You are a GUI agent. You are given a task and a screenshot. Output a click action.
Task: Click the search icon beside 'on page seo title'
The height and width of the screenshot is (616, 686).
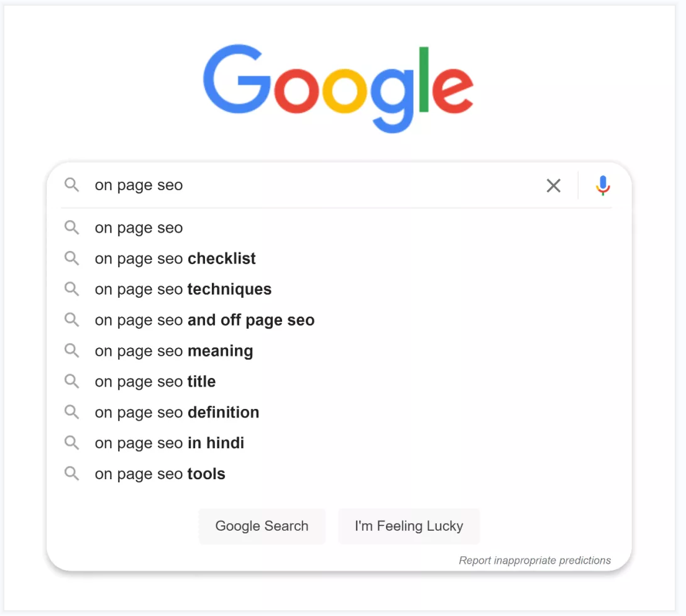tap(71, 381)
